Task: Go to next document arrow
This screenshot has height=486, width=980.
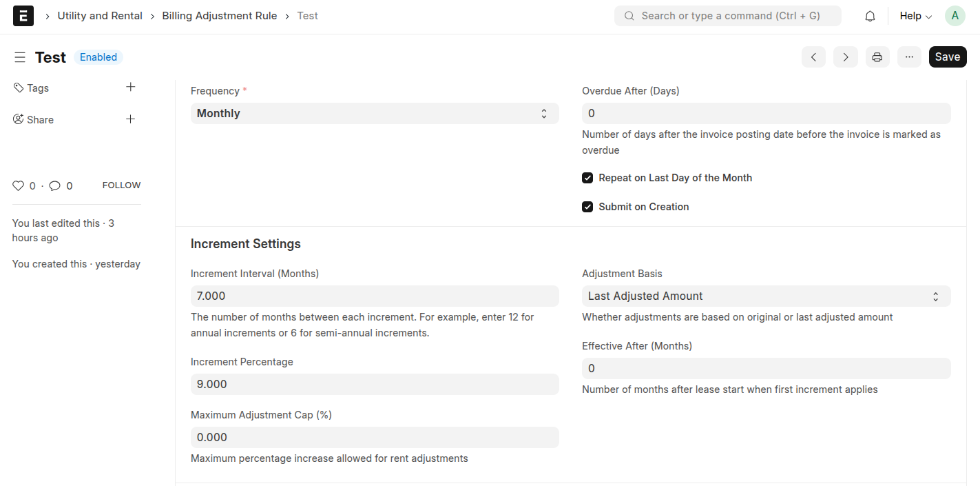Action: pos(845,57)
